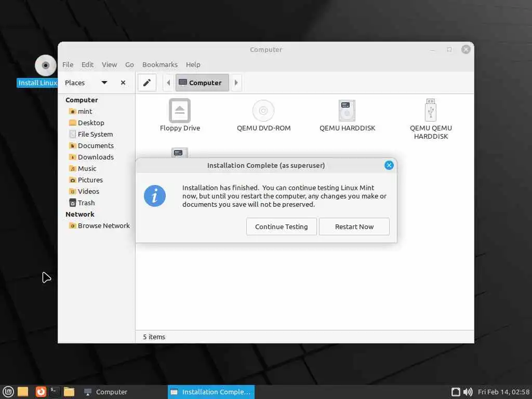Open the Bookmarks menu
The height and width of the screenshot is (399, 532).
pos(160,64)
